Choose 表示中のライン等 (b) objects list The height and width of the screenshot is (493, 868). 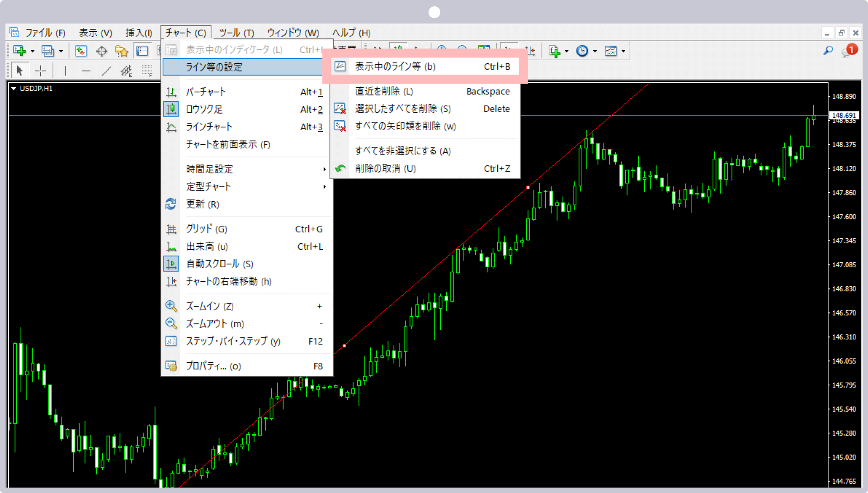pos(425,66)
